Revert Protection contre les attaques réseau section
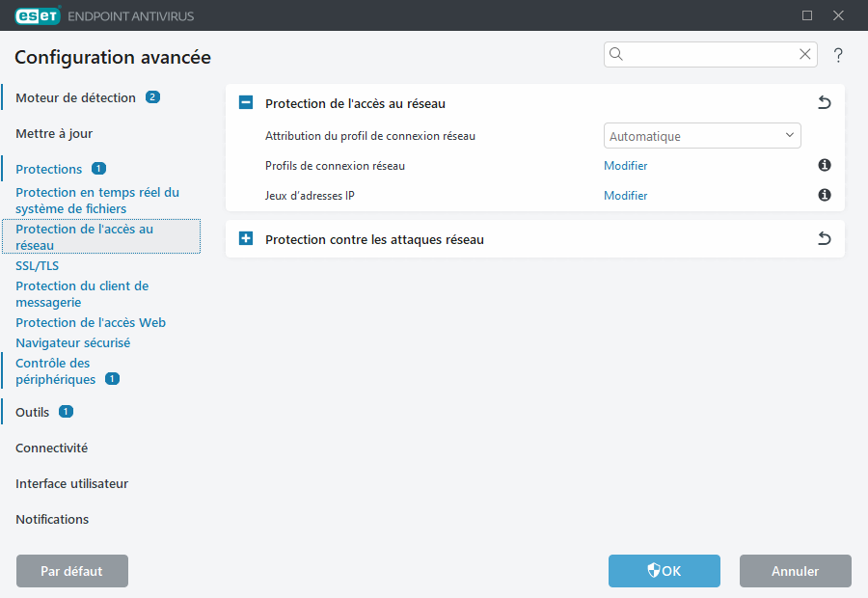The width and height of the screenshot is (868, 598). 824,239
